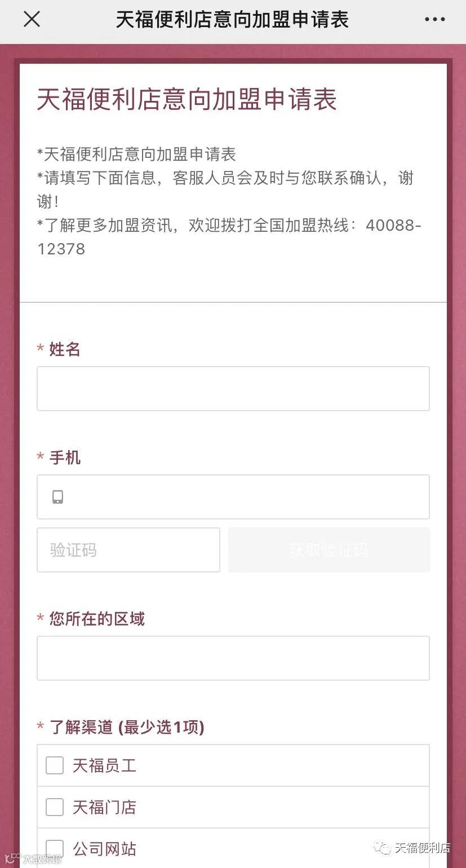Click the 获取验证码 button

tap(329, 550)
